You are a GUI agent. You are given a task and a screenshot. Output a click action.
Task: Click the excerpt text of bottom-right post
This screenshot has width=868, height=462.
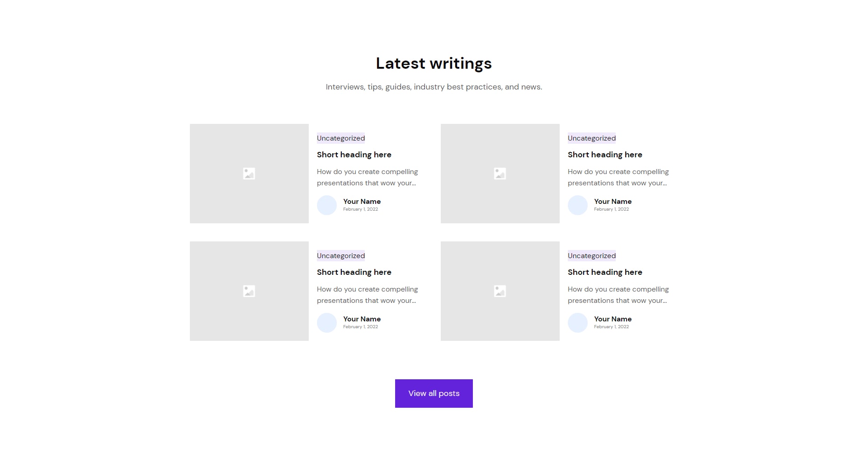click(x=618, y=295)
